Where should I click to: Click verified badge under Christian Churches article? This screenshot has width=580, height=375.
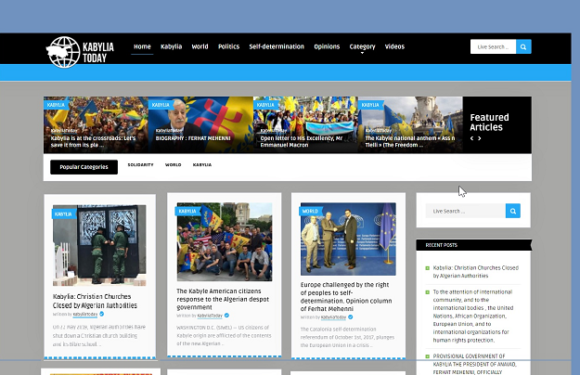[x=102, y=314]
